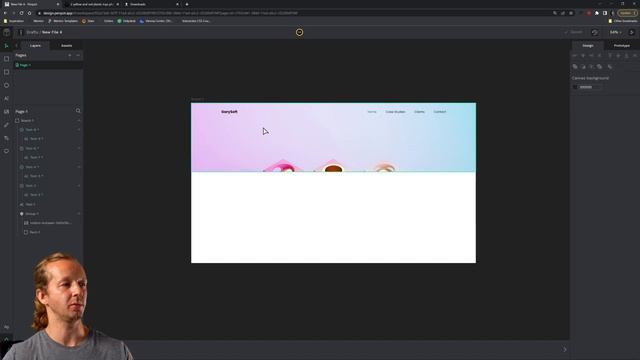Screen dimensions: 640x360
Task: Click align horizontal center icon
Action: (x=583, y=56)
